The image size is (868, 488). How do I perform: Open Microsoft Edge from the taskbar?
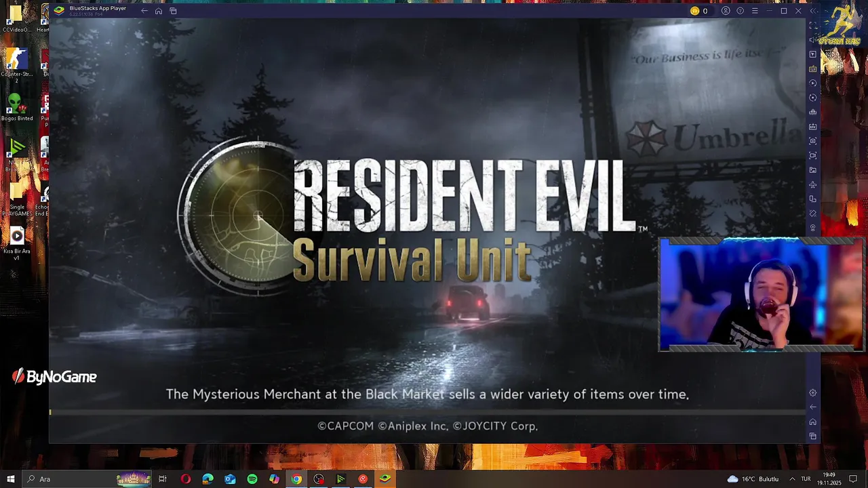click(x=208, y=479)
